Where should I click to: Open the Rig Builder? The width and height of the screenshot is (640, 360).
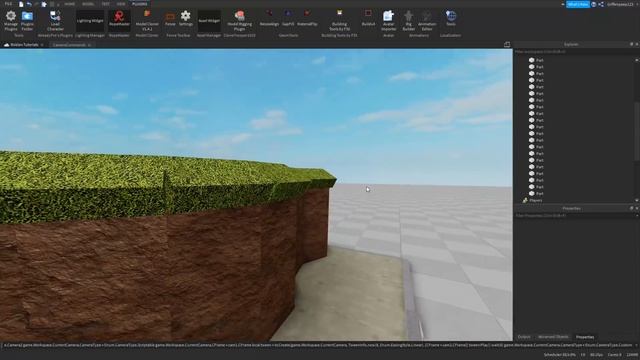(x=409, y=21)
